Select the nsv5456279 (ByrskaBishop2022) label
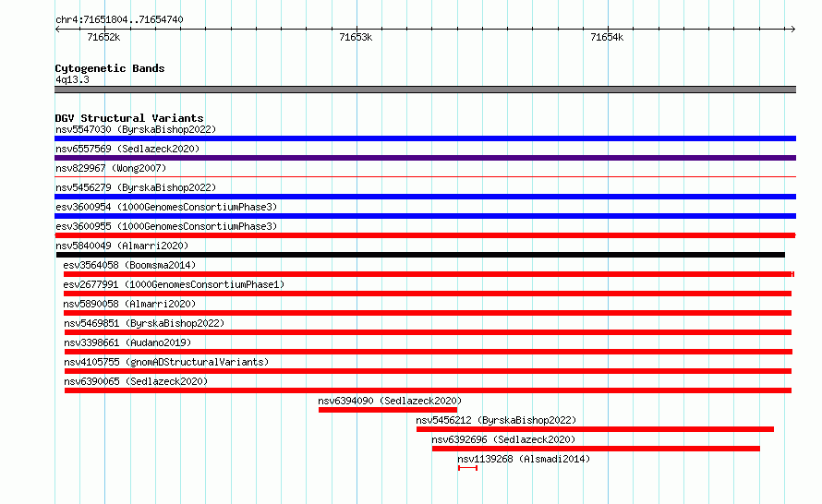 (x=136, y=187)
